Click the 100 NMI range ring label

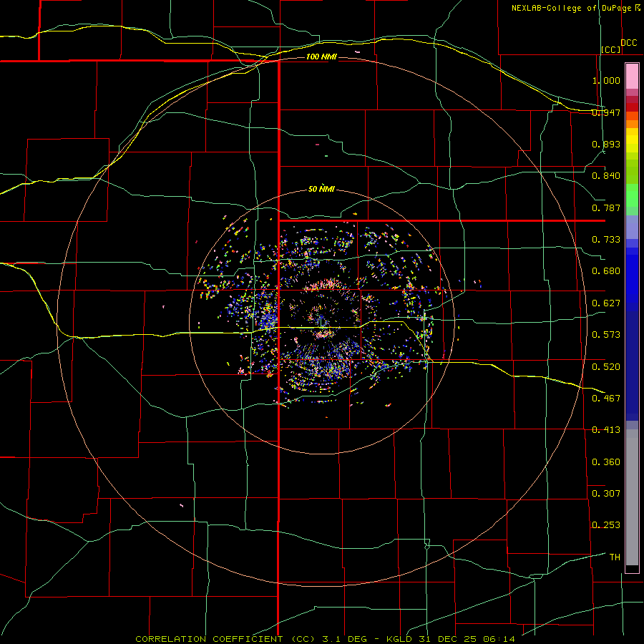tap(321, 57)
